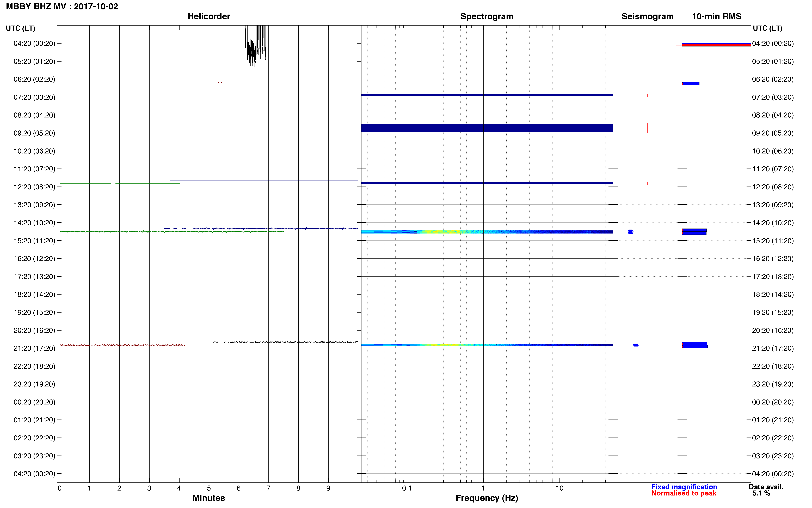This screenshot has width=812, height=508.
Task: Click the thin spectrogram band near 12:20
Action: point(487,183)
